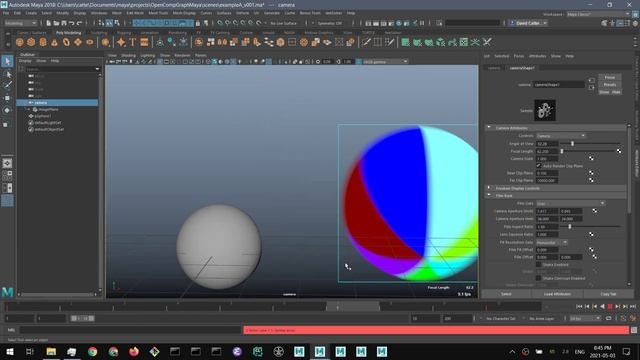640x360 pixels.
Task: Click the map button beside Camera Scale
Action: 591,158
